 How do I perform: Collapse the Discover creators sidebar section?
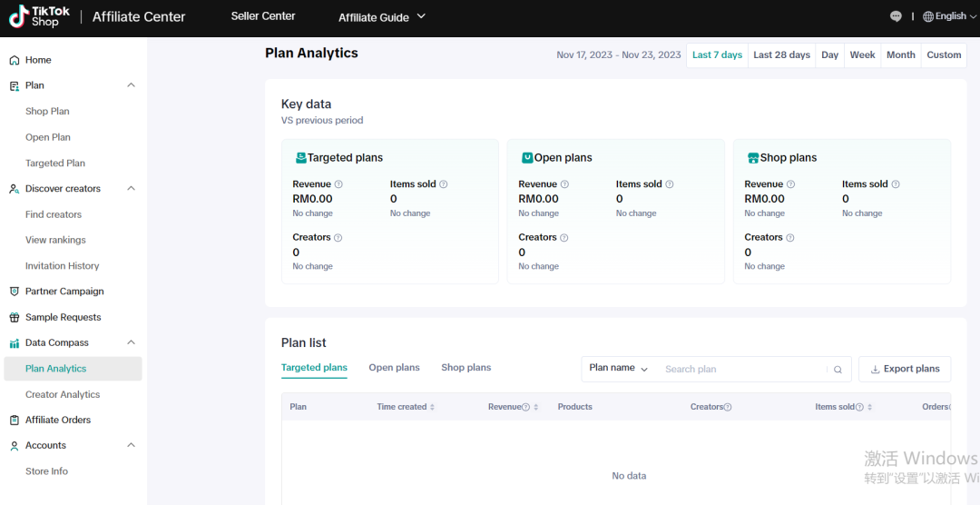[x=131, y=189]
